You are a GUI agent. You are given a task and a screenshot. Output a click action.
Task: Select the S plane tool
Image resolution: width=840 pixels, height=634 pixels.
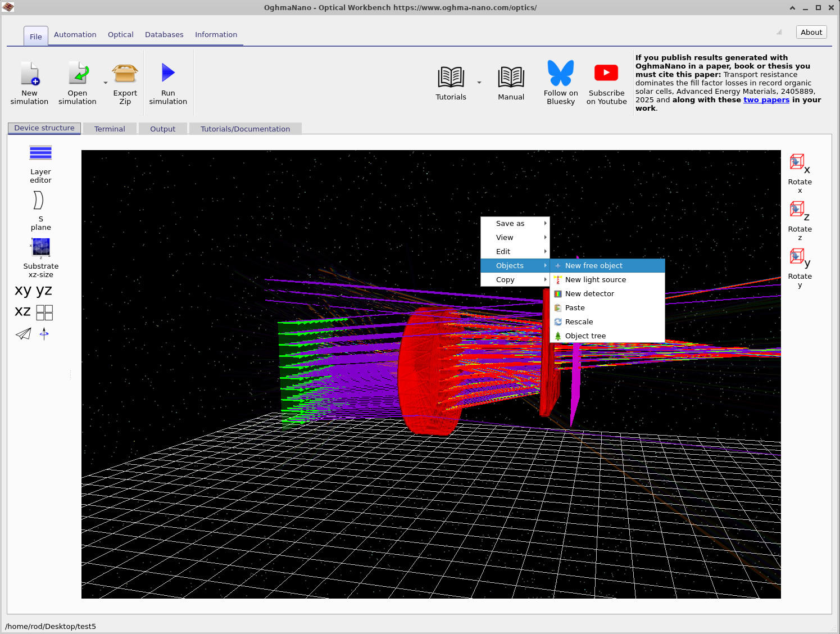tap(39, 207)
